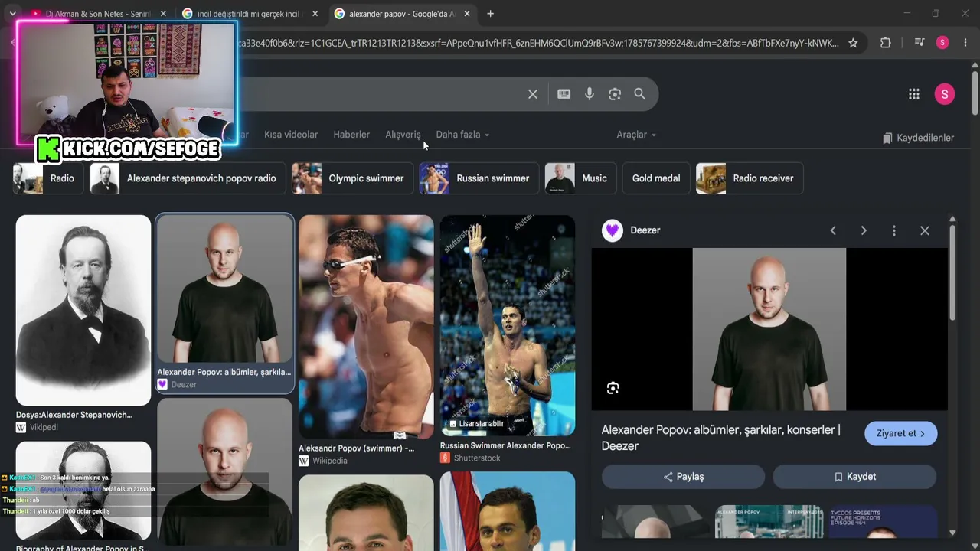Filter images by the 'Radio' chip
Screen dimensions: 980x551
tap(48, 178)
